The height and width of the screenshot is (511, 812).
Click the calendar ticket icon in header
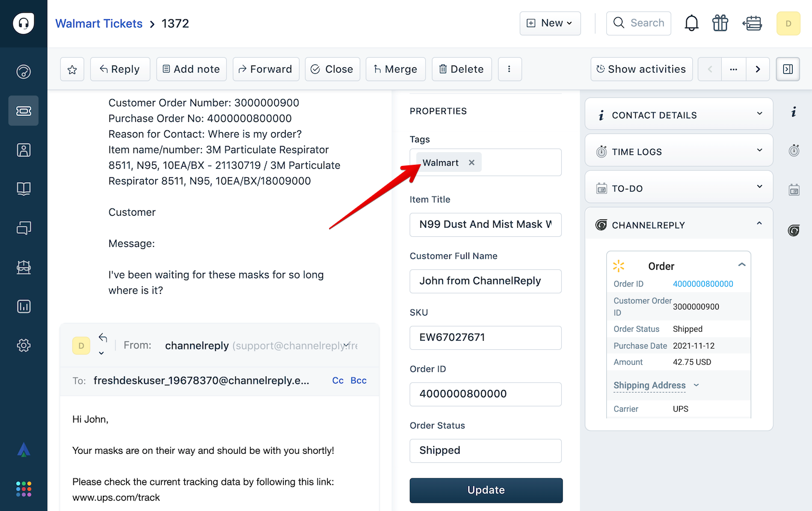(x=752, y=23)
